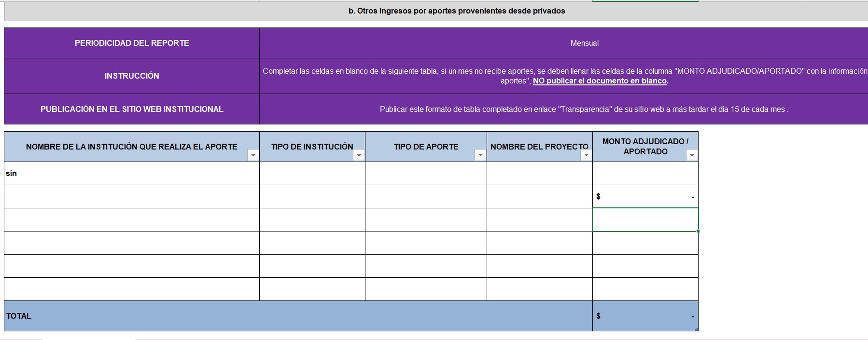Expand the MONTO ADJUDICADO / APORTADO filter arrow
This screenshot has height=340, width=868.
[692, 155]
